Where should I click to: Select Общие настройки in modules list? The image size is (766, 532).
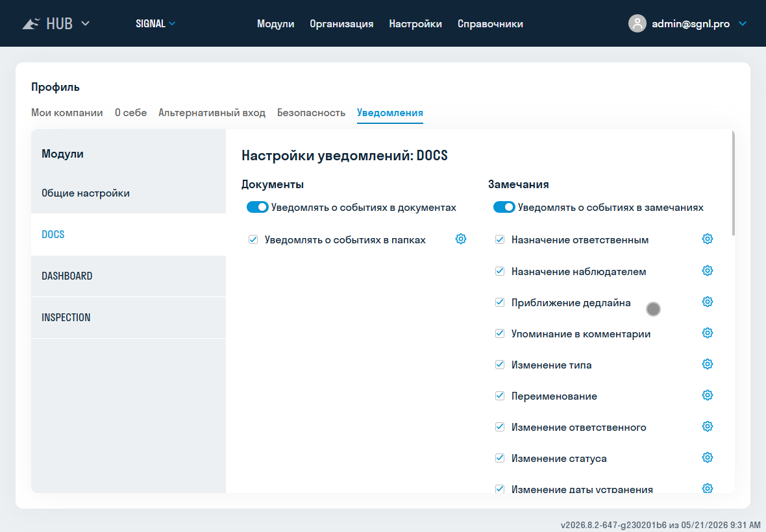129,193
